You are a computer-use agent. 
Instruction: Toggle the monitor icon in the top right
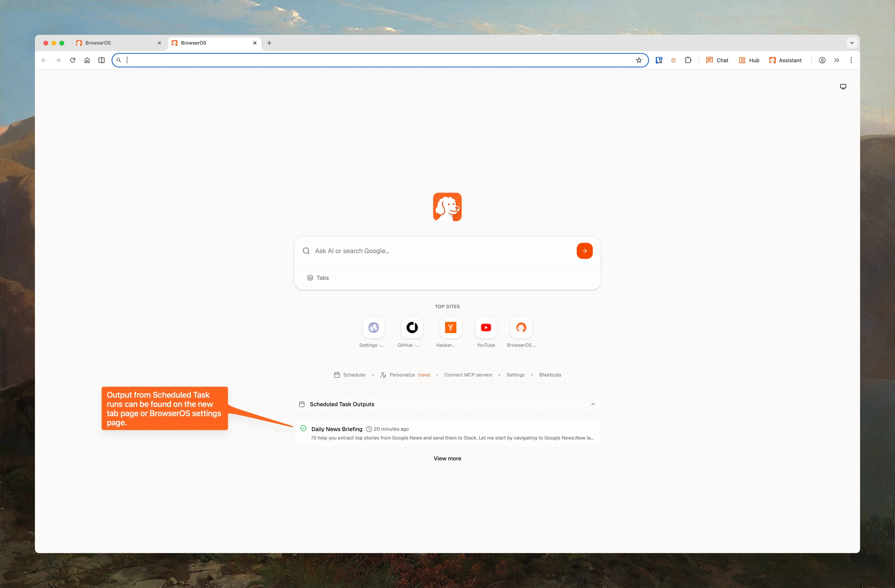(843, 86)
